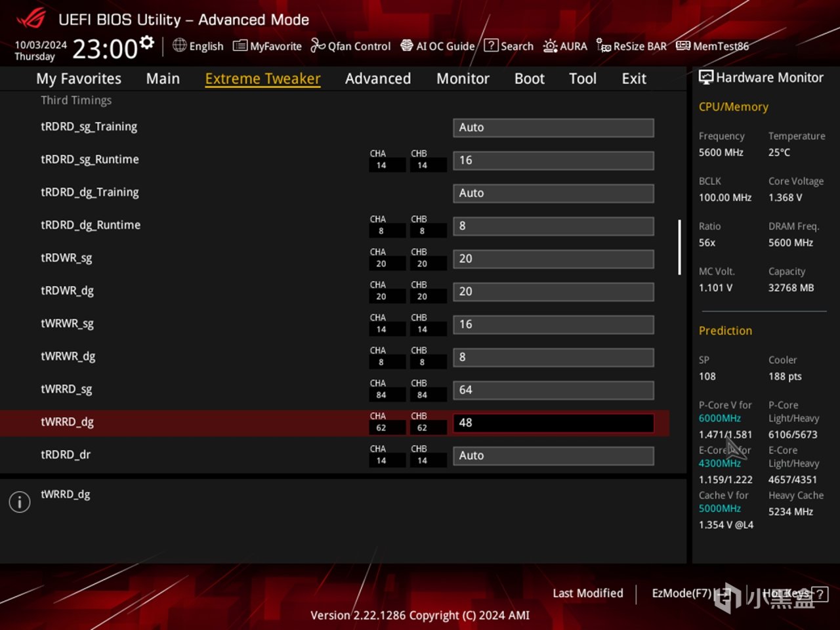The width and height of the screenshot is (840, 630).
Task: Click the tWRRD_sg value field showing 64
Action: [x=553, y=390]
